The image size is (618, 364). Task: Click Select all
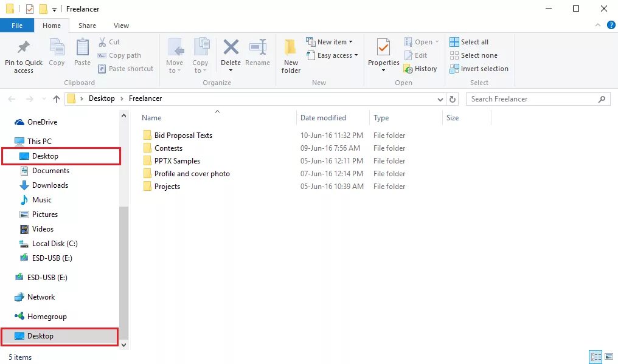tap(469, 42)
